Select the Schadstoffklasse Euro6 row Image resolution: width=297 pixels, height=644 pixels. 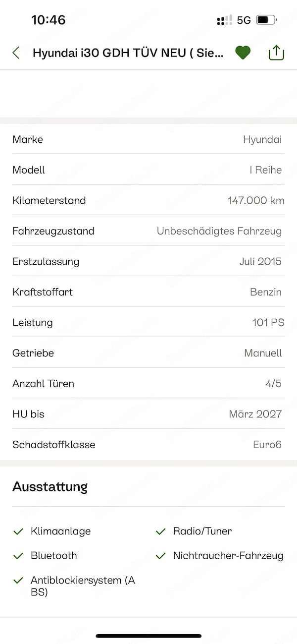point(148,444)
